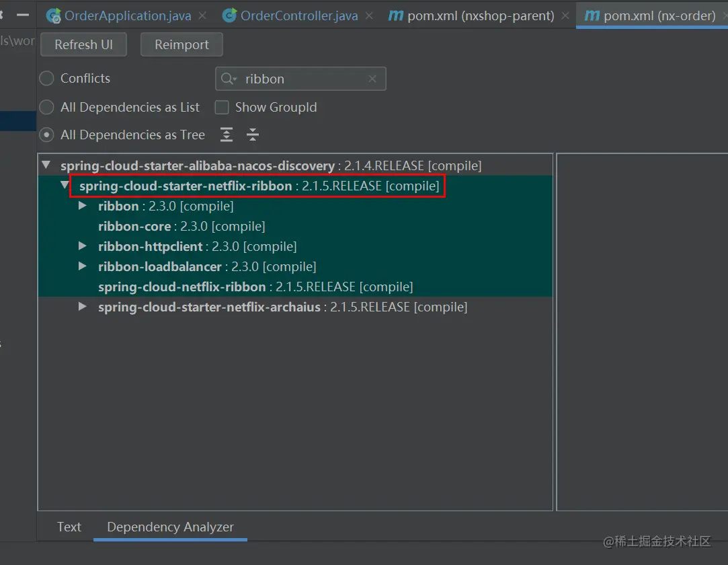The height and width of the screenshot is (565, 728).
Task: Expand the ribbon : 2.3.0 node
Action: [x=83, y=205]
